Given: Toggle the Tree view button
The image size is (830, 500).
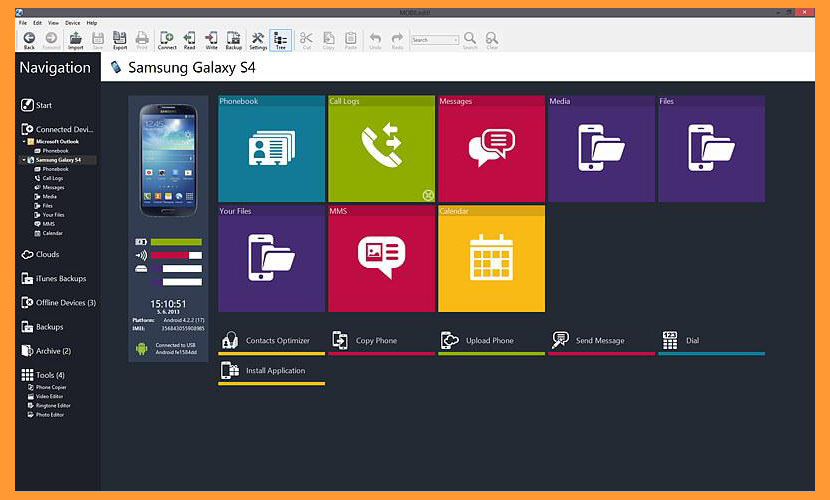Looking at the screenshot, I should pos(281,40).
